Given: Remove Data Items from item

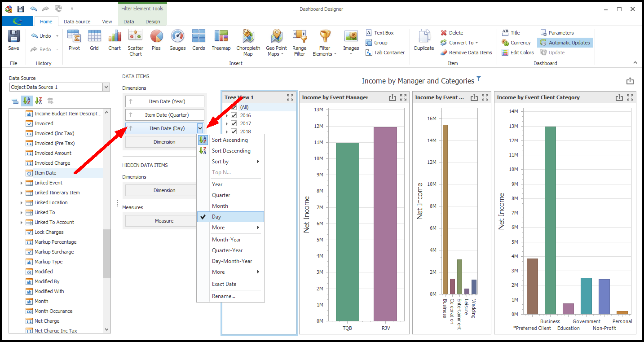Looking at the screenshot, I should click(x=466, y=53).
